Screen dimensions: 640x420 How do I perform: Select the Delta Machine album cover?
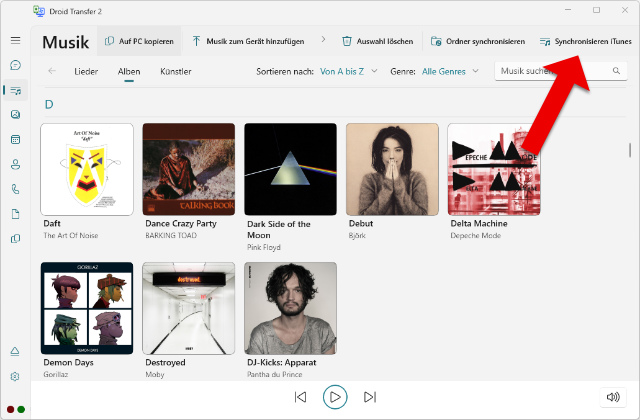(494, 169)
